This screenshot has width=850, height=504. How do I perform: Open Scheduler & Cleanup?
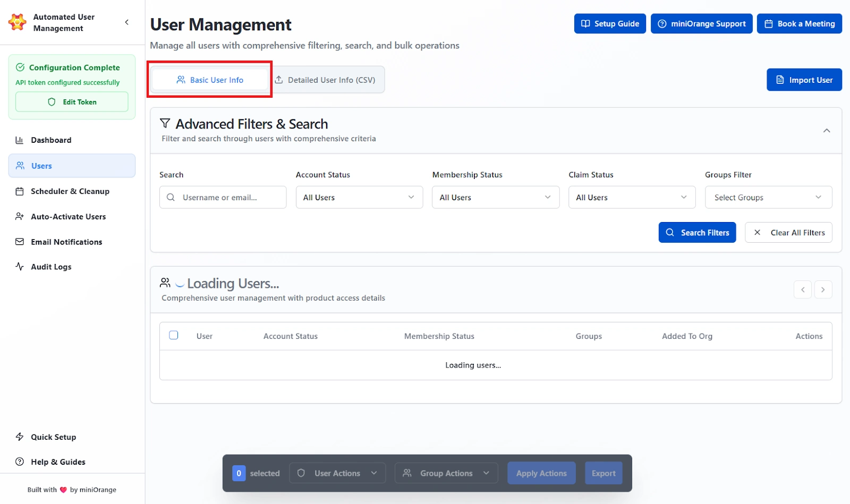[70, 191]
